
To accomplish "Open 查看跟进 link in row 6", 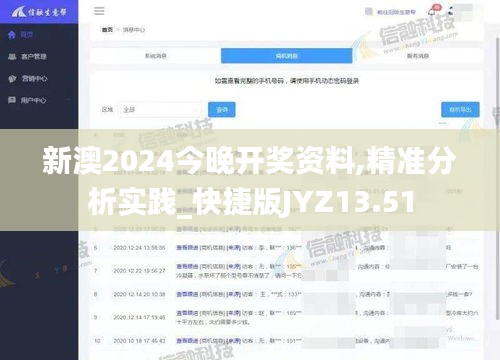I will coord(187,248).
